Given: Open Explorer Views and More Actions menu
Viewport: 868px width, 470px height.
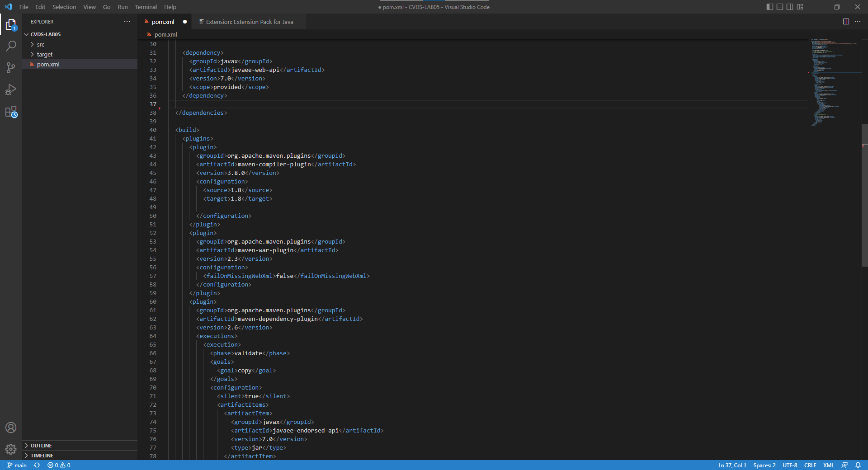Looking at the screenshot, I should pos(127,22).
